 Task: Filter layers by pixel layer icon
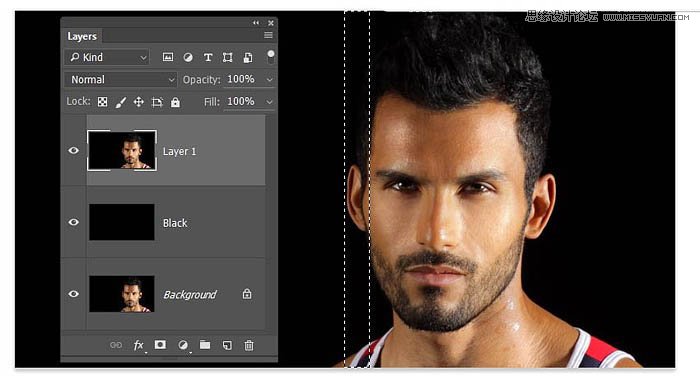tap(168, 57)
